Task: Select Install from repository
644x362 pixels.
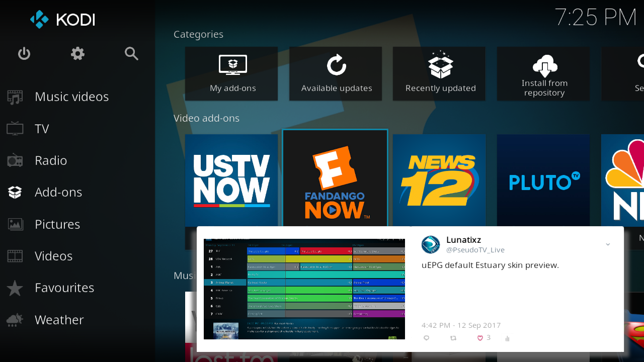Action: pyautogui.click(x=544, y=74)
